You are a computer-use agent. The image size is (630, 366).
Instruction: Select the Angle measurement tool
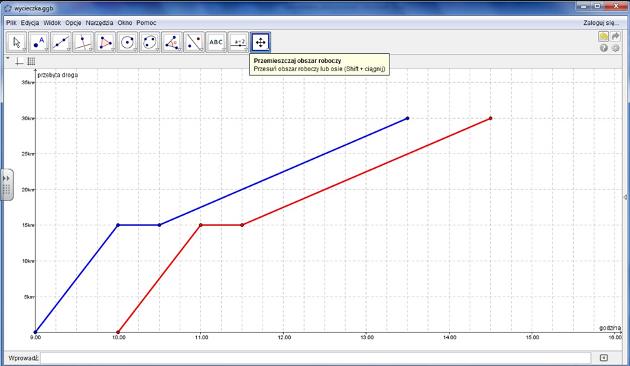tap(172, 42)
